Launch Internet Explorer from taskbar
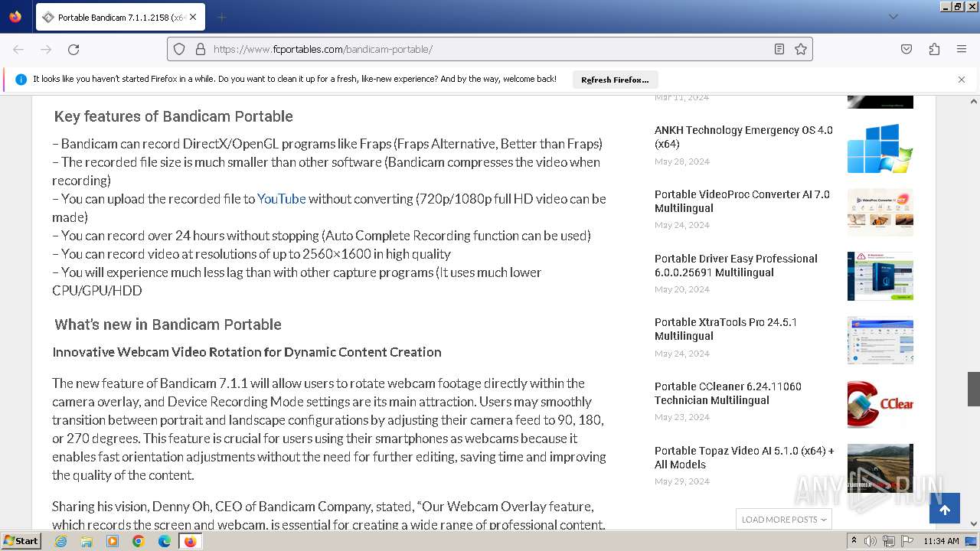 [60, 541]
